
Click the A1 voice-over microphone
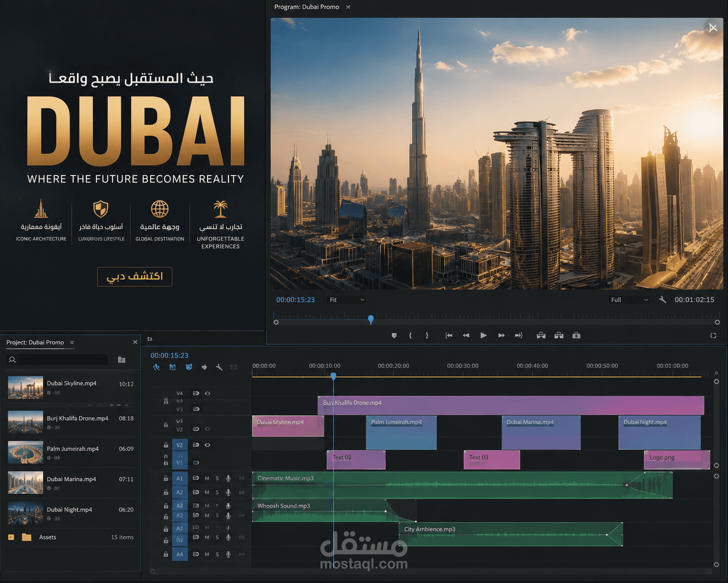[x=228, y=479]
